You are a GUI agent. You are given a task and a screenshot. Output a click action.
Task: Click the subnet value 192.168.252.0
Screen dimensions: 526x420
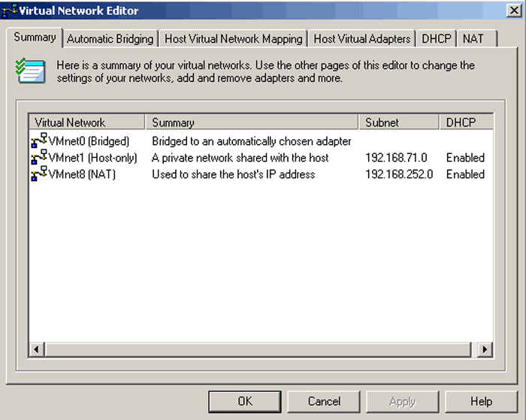click(399, 174)
